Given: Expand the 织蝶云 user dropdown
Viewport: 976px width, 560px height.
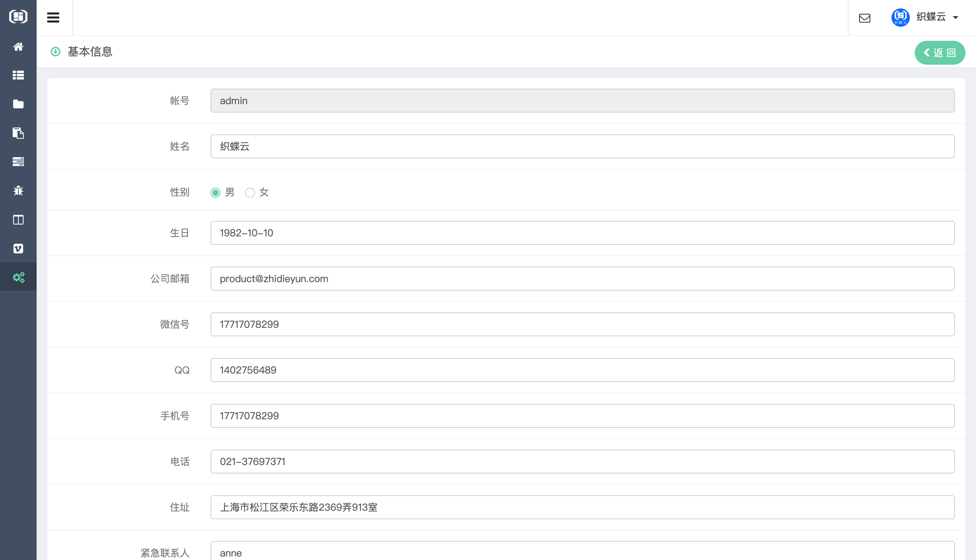Looking at the screenshot, I should coord(931,17).
